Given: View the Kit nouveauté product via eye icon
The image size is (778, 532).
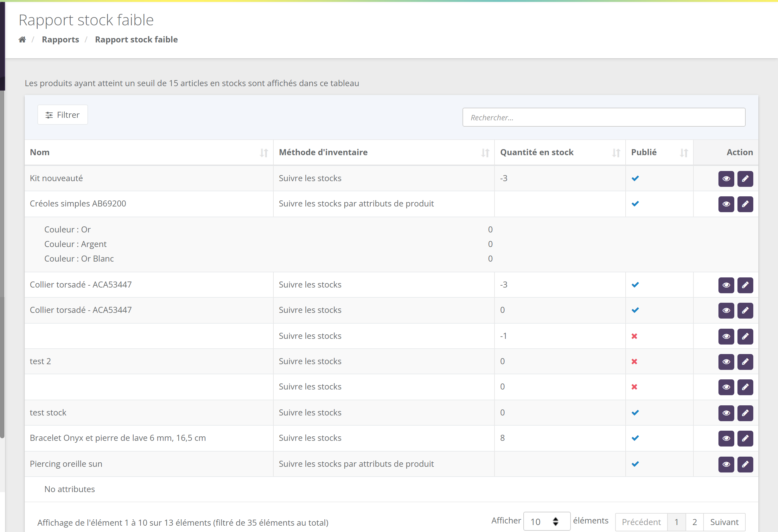Looking at the screenshot, I should [726, 179].
